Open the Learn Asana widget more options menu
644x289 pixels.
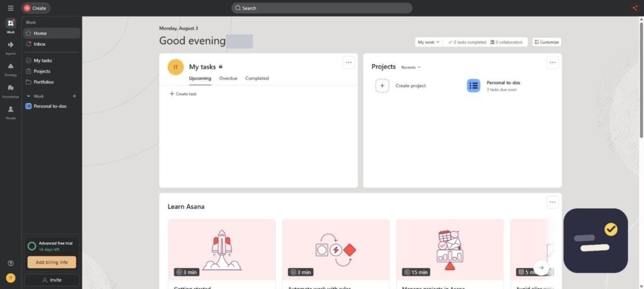click(552, 202)
